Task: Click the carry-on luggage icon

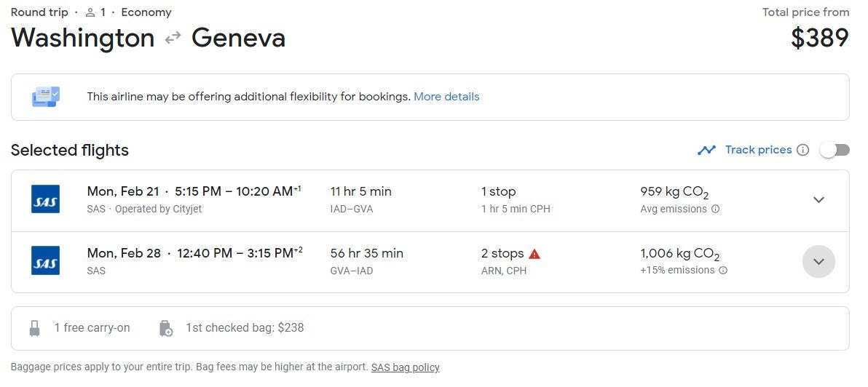Action: 34,328
